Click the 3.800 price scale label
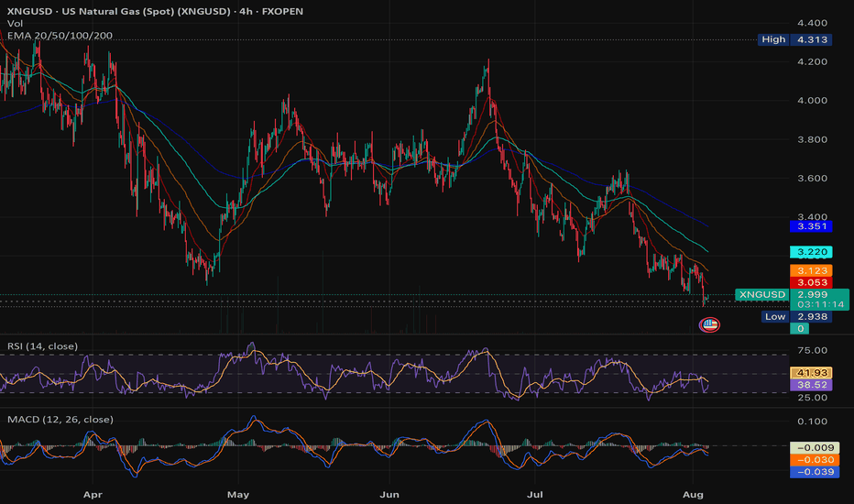 click(812, 139)
